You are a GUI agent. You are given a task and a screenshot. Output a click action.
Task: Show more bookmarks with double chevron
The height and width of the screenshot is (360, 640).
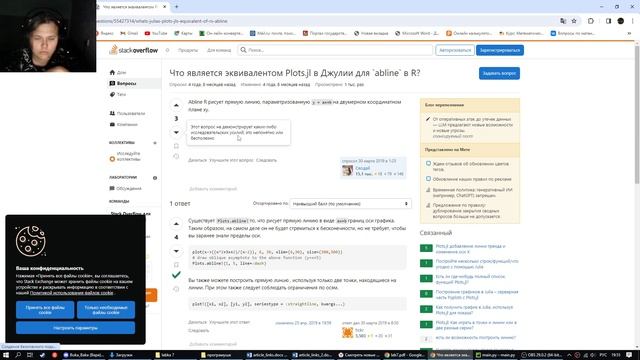(629, 33)
